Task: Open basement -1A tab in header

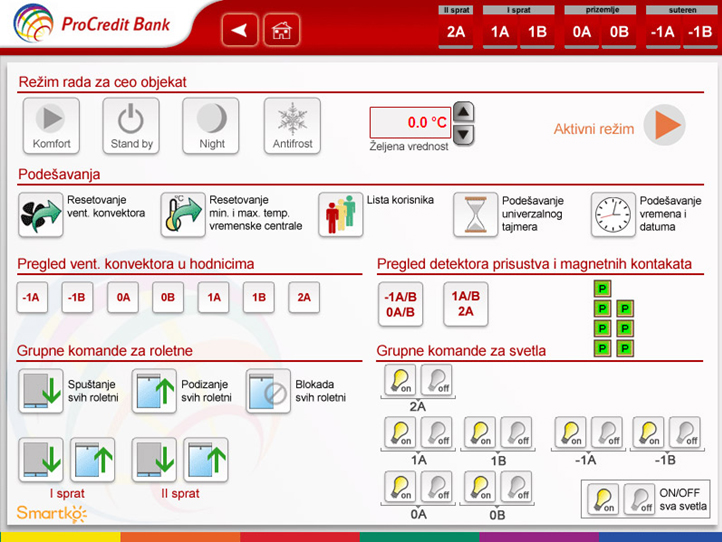Action: (x=663, y=32)
